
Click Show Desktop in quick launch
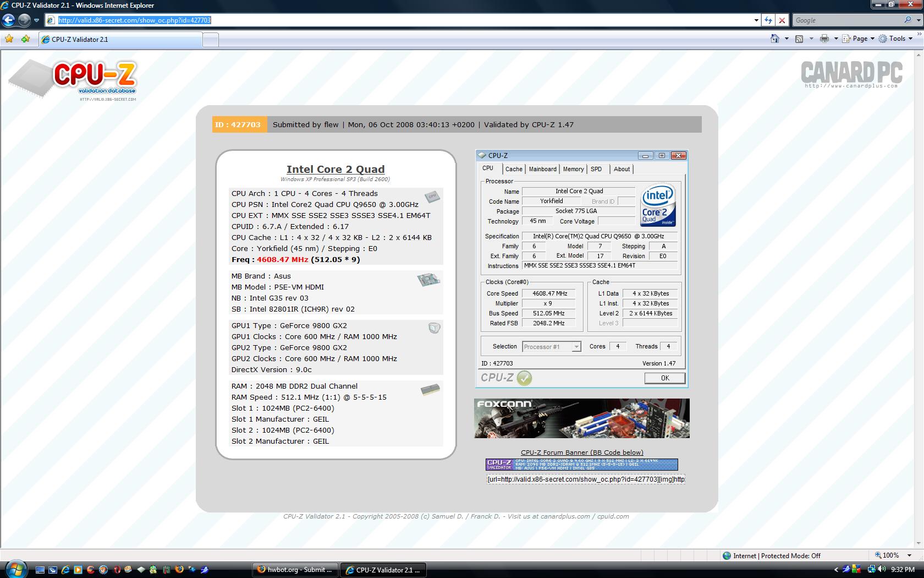pos(40,570)
